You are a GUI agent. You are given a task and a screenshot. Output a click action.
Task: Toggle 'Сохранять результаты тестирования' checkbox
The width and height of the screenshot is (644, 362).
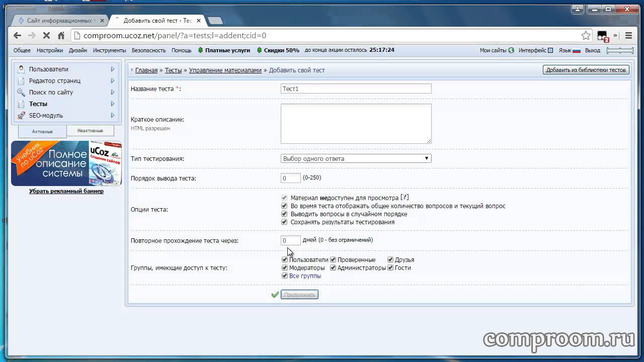tap(284, 222)
